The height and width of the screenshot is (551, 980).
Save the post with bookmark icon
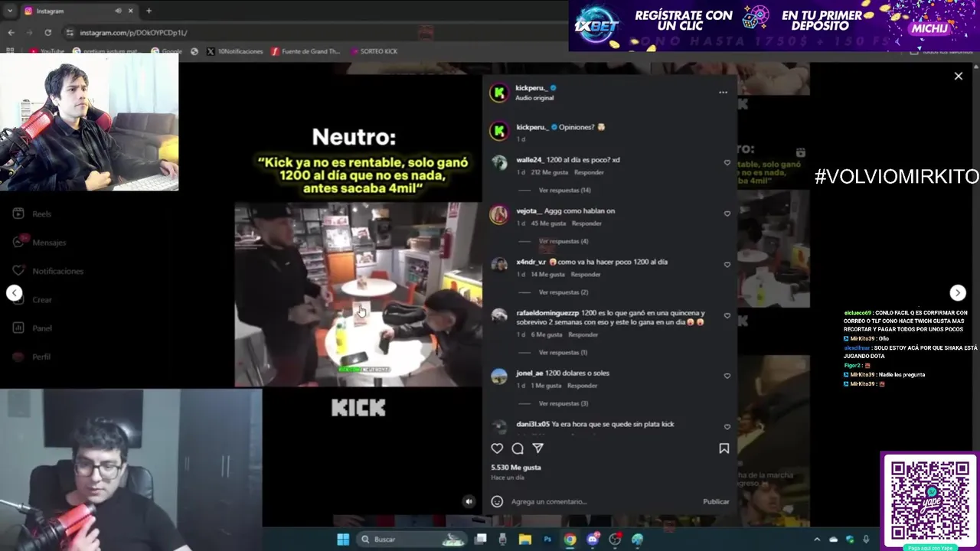coord(724,448)
